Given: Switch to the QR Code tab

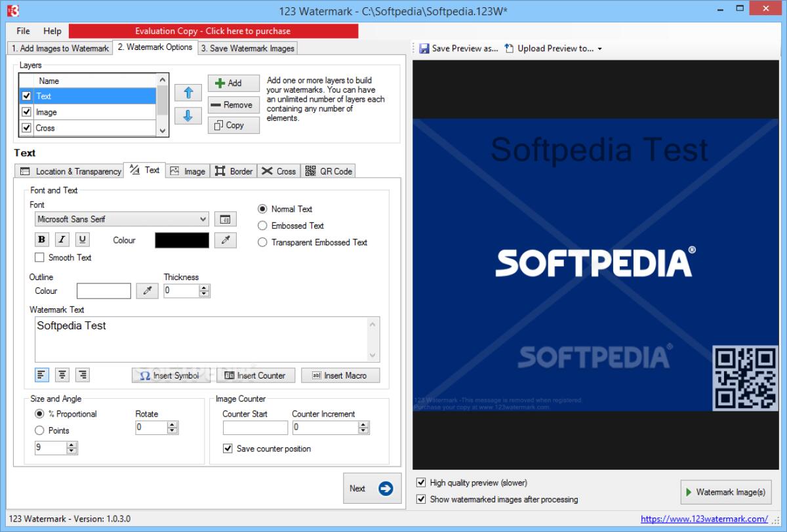Looking at the screenshot, I should tap(328, 171).
